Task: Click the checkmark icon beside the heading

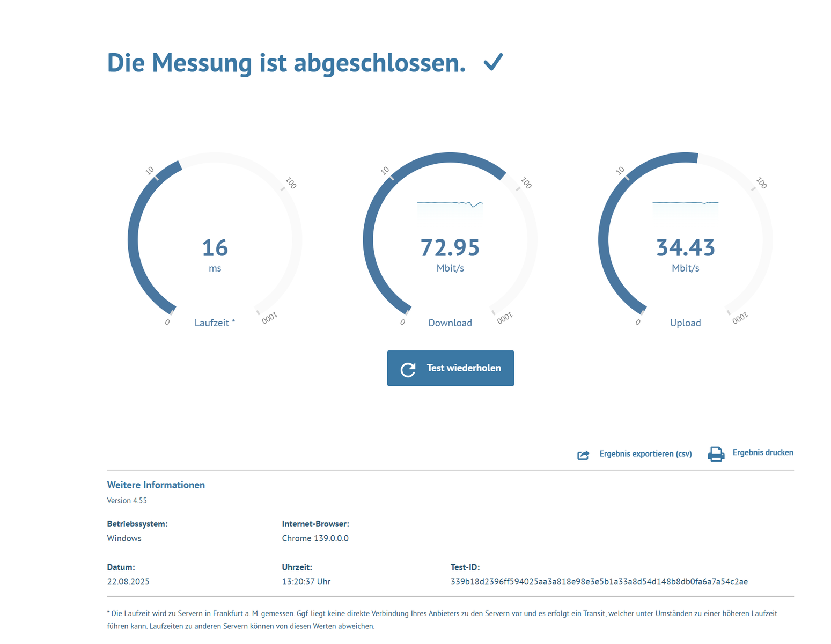Action: (x=493, y=62)
